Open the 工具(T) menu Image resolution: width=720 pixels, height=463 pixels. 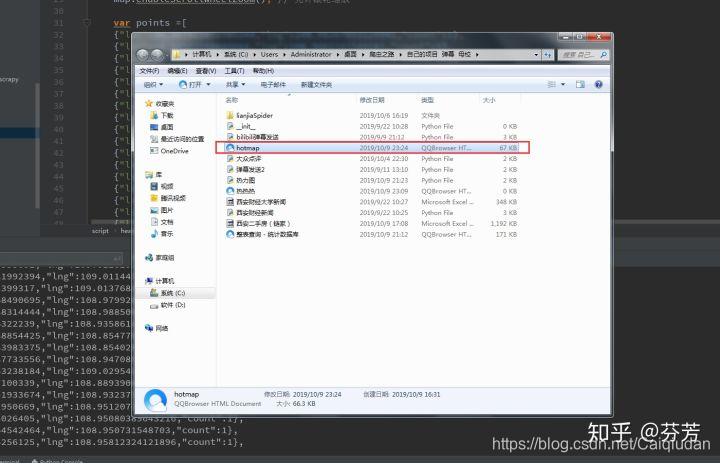pos(234,71)
